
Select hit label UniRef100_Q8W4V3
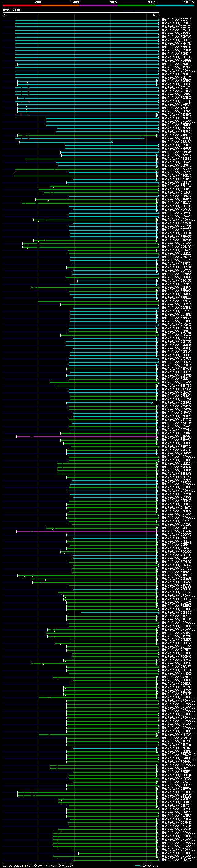pos(177,162)
